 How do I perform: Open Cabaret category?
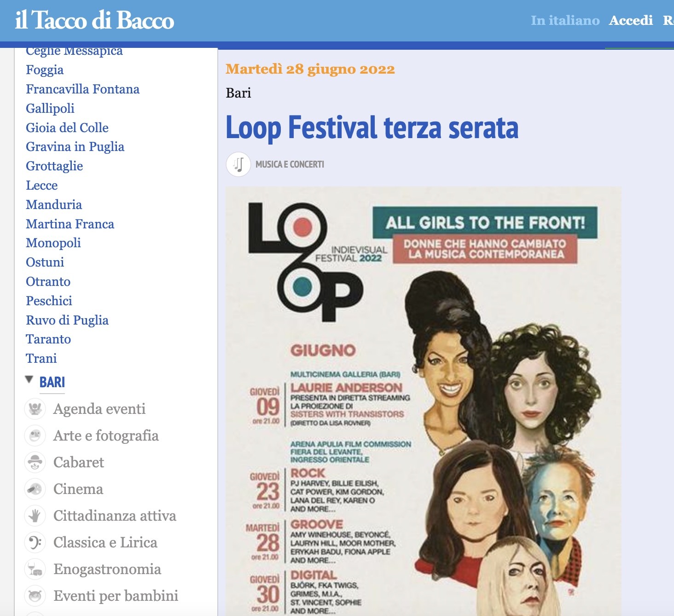coord(79,462)
